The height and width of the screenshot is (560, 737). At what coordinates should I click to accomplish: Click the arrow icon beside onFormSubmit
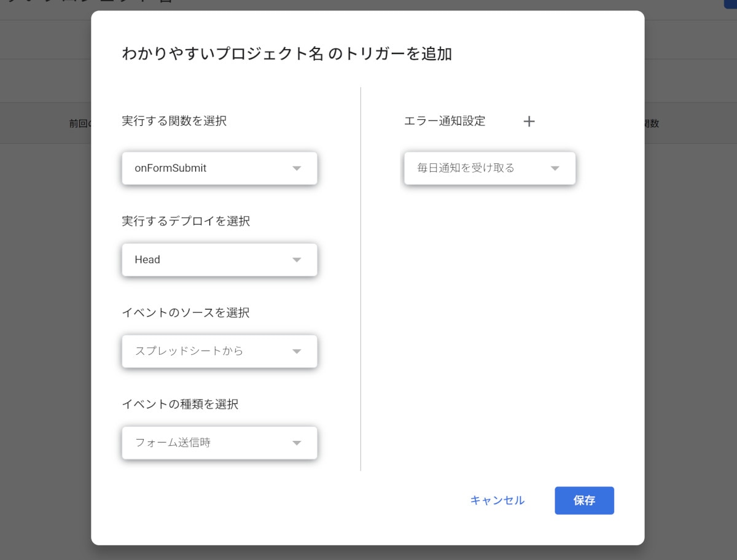click(297, 168)
